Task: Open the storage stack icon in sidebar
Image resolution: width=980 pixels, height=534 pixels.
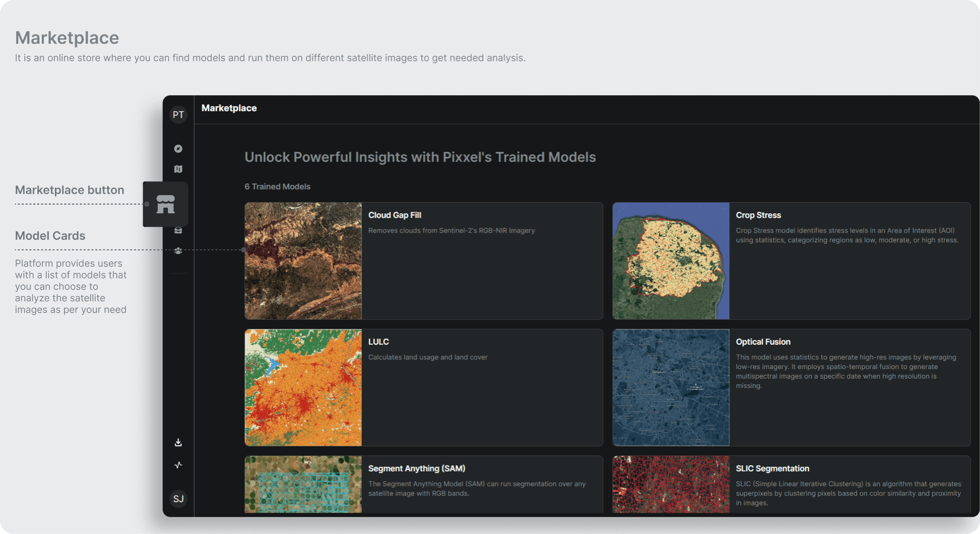Action: tap(179, 230)
